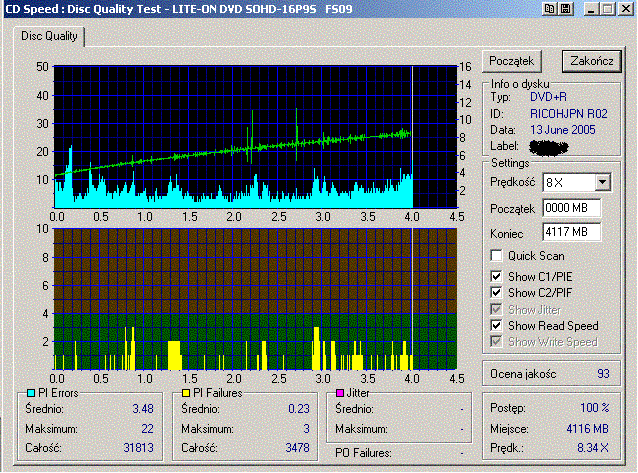Click the PI Errors total 31813
Image resolution: width=638 pixels, height=473 pixels.
[138, 448]
